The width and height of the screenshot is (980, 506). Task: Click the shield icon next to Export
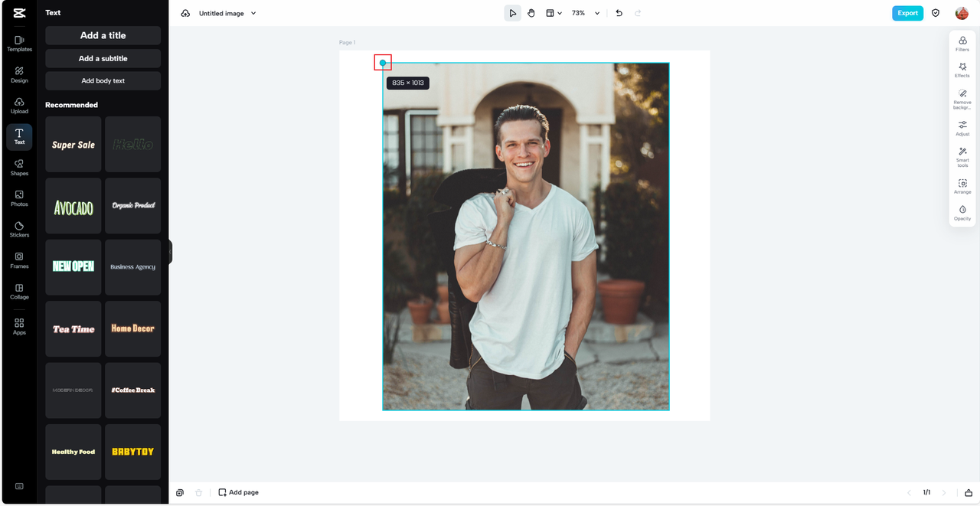point(936,13)
